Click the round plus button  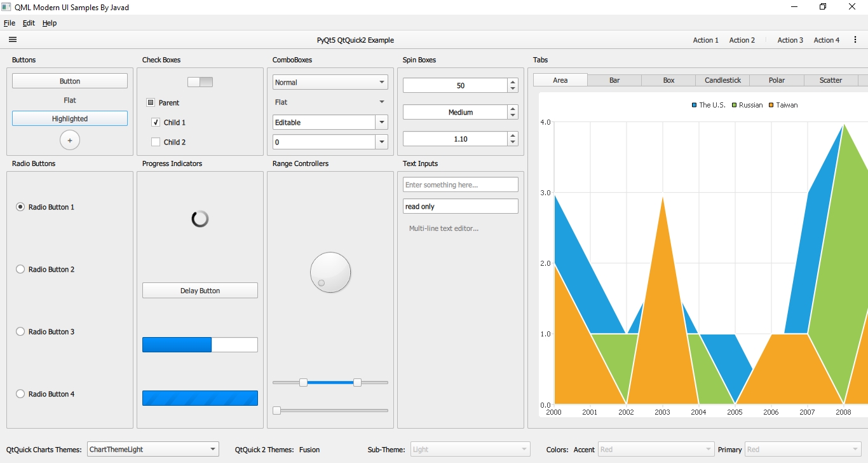point(70,140)
